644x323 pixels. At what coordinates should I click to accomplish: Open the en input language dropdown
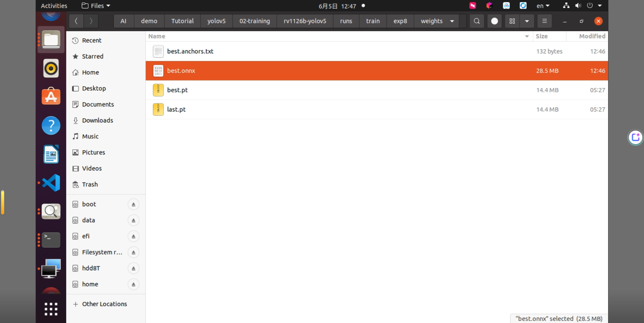click(x=543, y=6)
